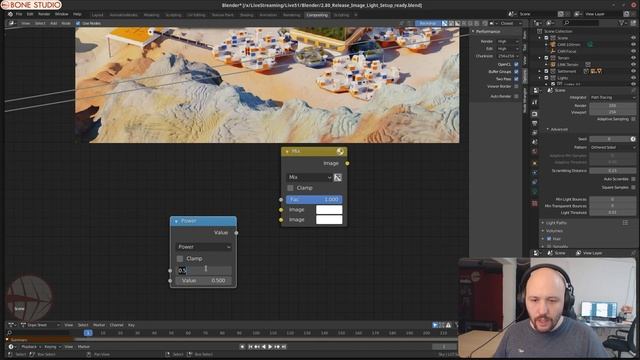Enable Clamp checkbox on the Mix node

click(290, 188)
